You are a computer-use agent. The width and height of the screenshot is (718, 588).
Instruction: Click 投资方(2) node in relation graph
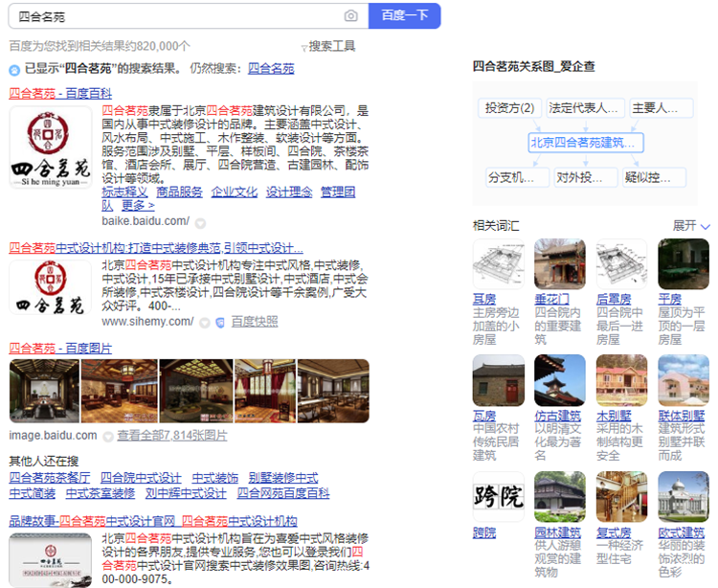coord(509,108)
